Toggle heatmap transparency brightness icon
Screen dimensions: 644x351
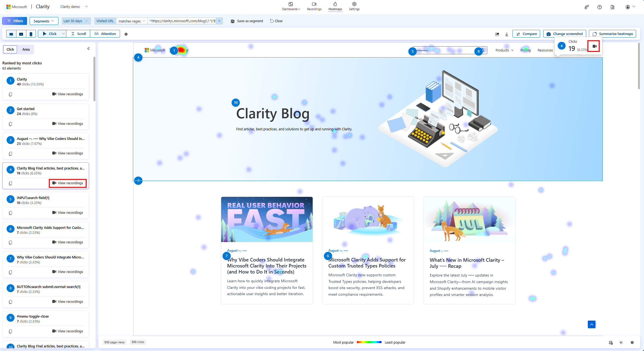click(622, 342)
